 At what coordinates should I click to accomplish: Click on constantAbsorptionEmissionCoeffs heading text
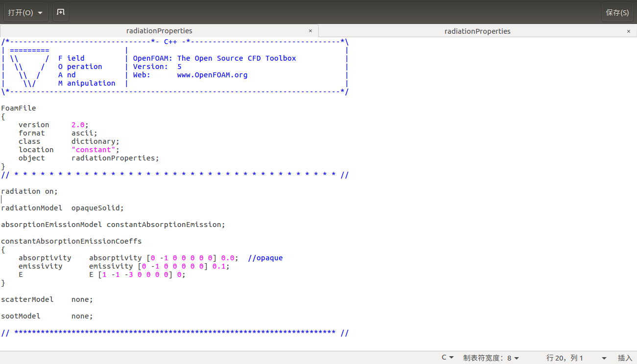[71, 241]
